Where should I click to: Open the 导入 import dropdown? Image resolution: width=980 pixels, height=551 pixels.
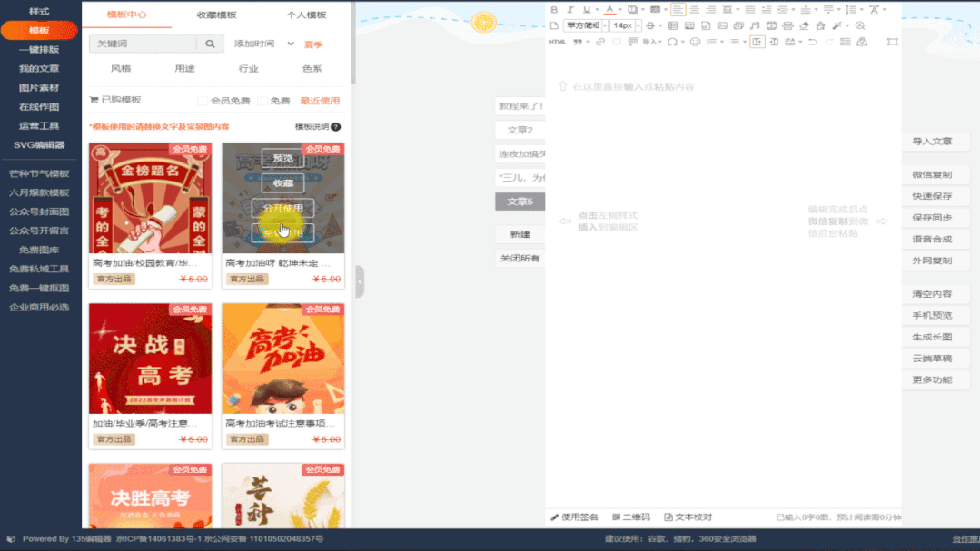click(x=652, y=42)
